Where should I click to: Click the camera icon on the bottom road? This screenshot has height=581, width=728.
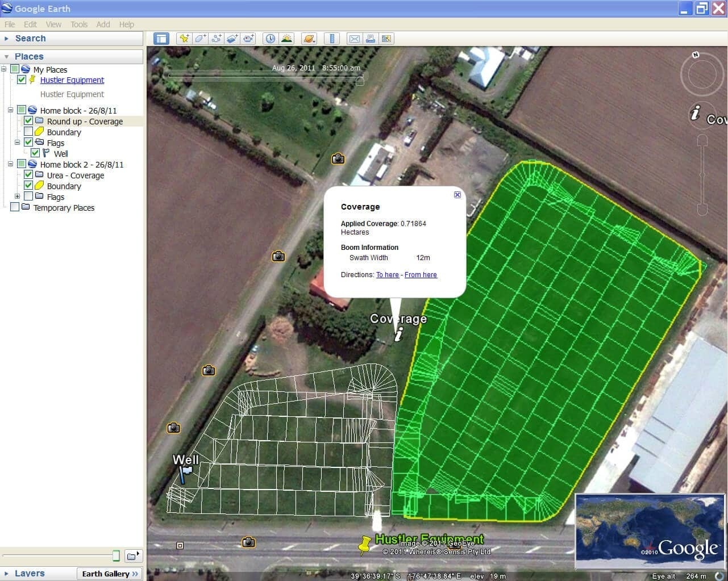pos(248,542)
